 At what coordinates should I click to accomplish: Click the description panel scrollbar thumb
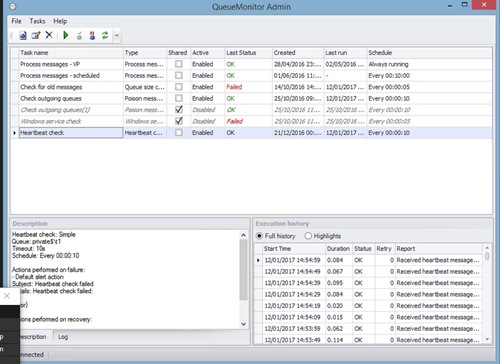pyautogui.click(x=244, y=269)
